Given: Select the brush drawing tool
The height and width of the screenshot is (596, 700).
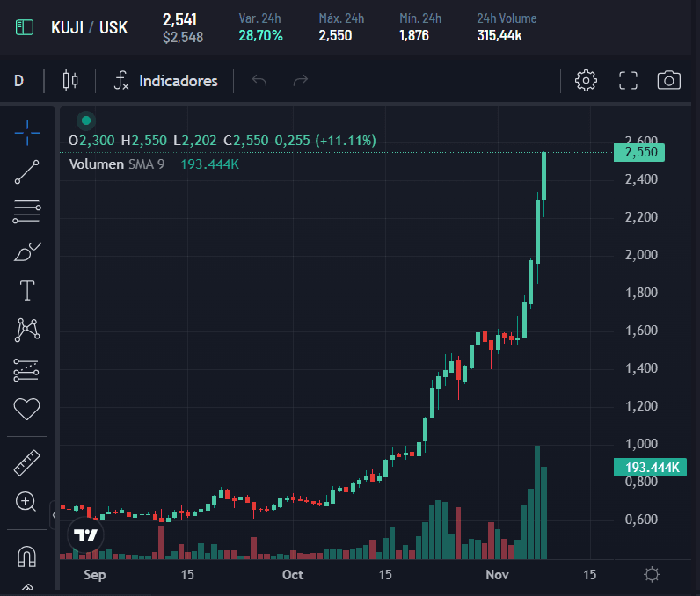Looking at the screenshot, I should coord(27,251).
